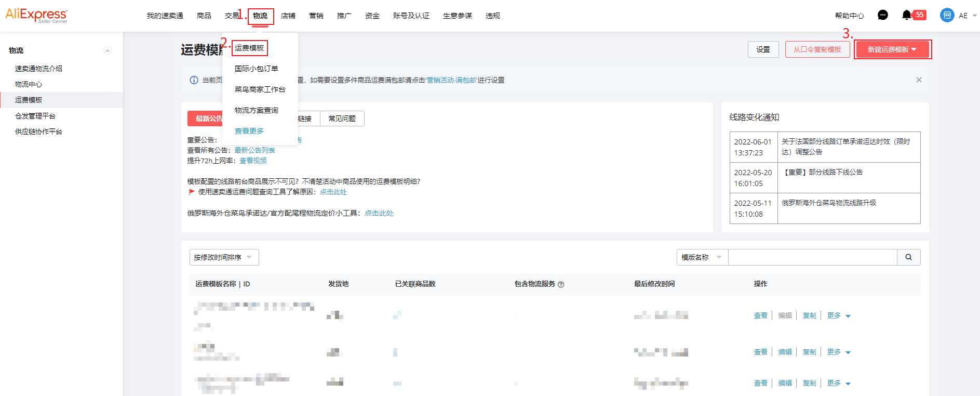Image resolution: width=980 pixels, height=396 pixels.
Task: Select 运费模板 in the left sidebar
Action: click(x=29, y=100)
